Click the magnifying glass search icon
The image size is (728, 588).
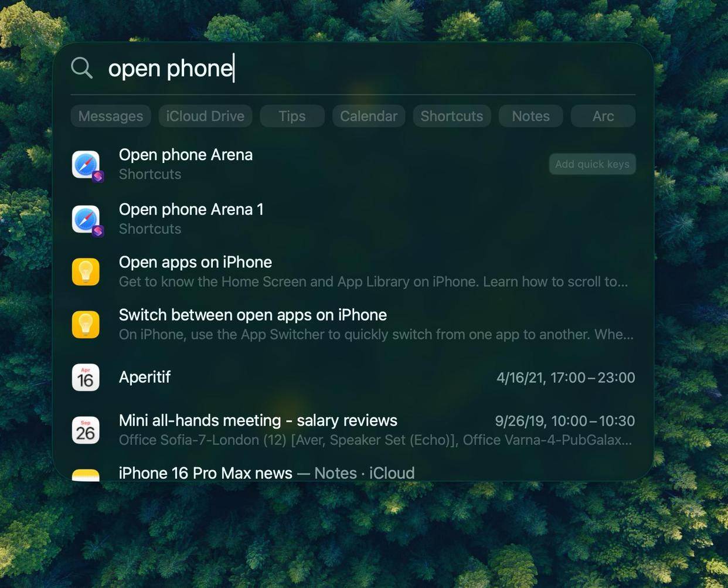[81, 68]
